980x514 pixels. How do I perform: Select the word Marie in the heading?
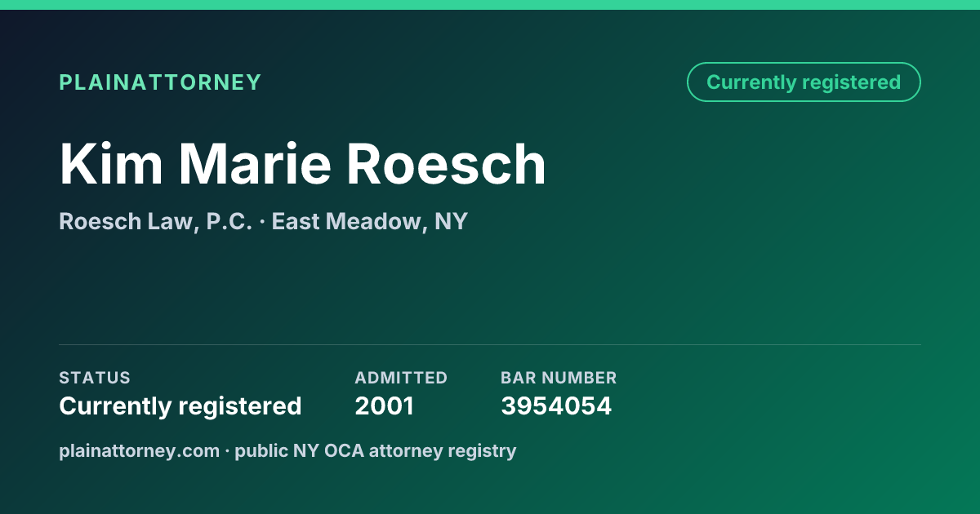256,164
